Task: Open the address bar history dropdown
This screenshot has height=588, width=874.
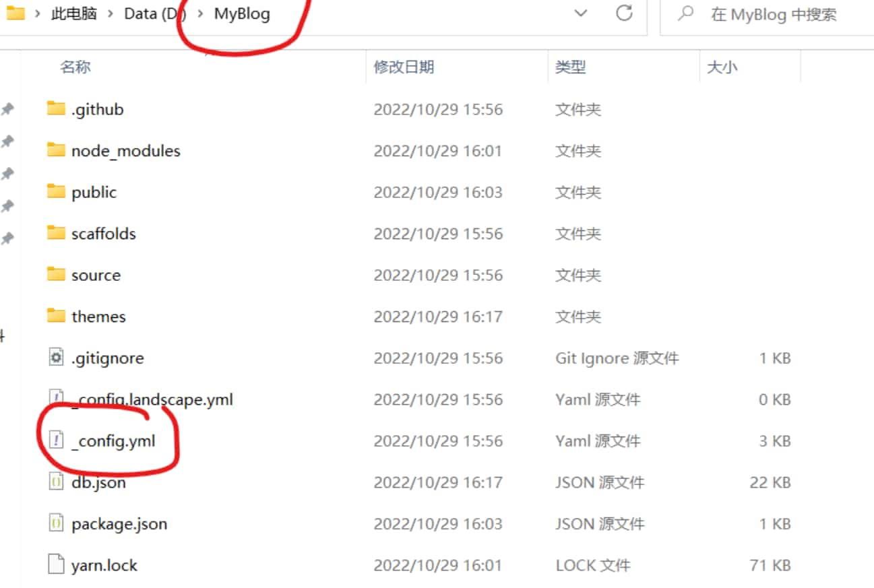Action: [580, 13]
